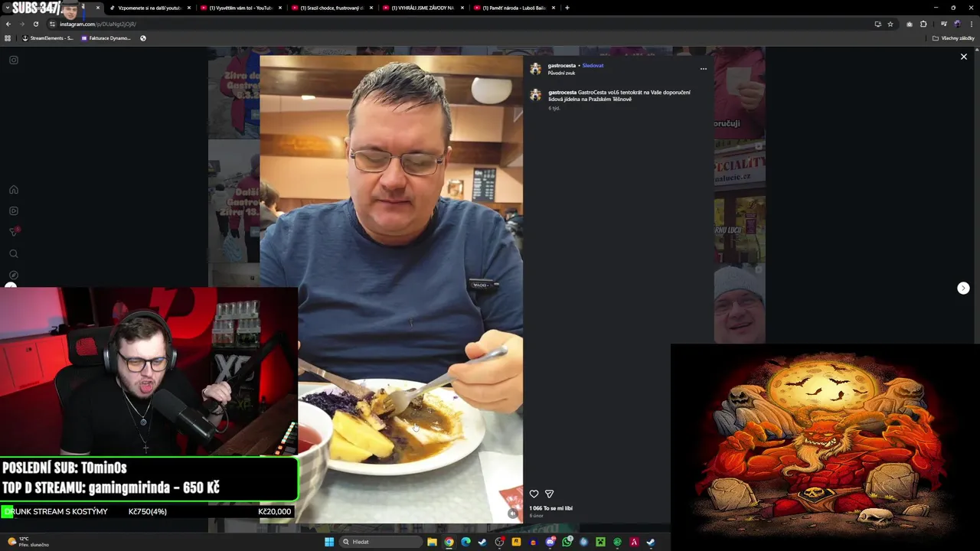
Task: Click gastrocesta avatar in post header
Action: [x=536, y=69]
